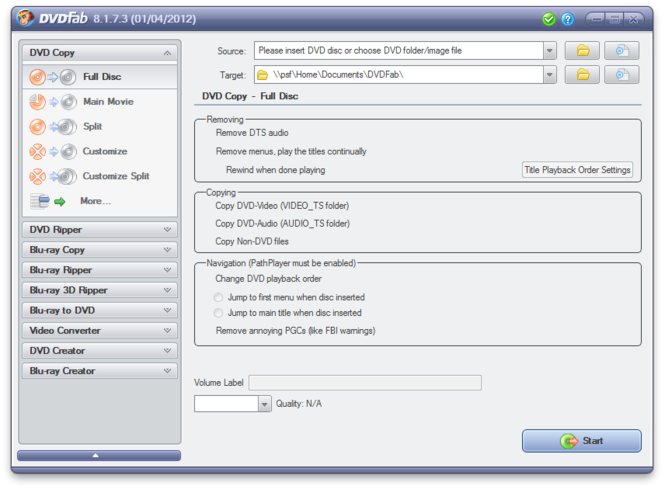Click the Customize mode disc icon

pos(53,151)
